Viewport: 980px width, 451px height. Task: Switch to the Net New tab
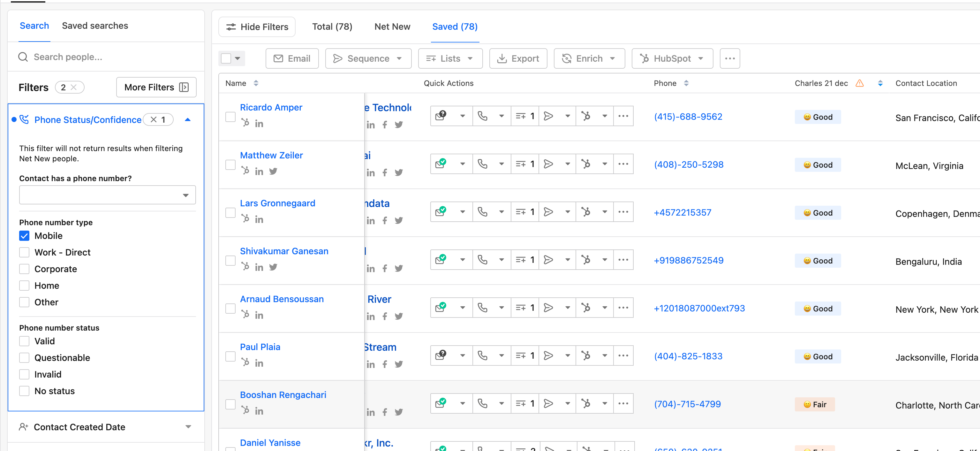(x=392, y=27)
